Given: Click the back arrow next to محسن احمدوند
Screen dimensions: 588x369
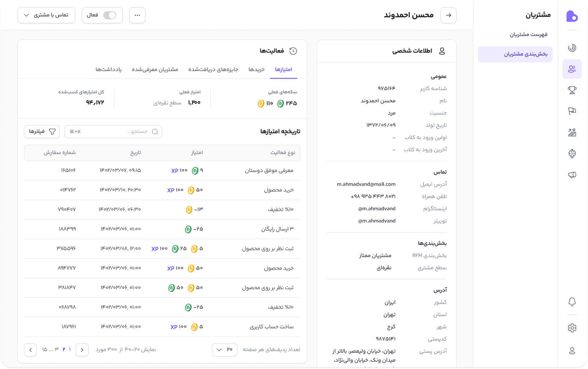Looking at the screenshot, I should [x=448, y=15].
